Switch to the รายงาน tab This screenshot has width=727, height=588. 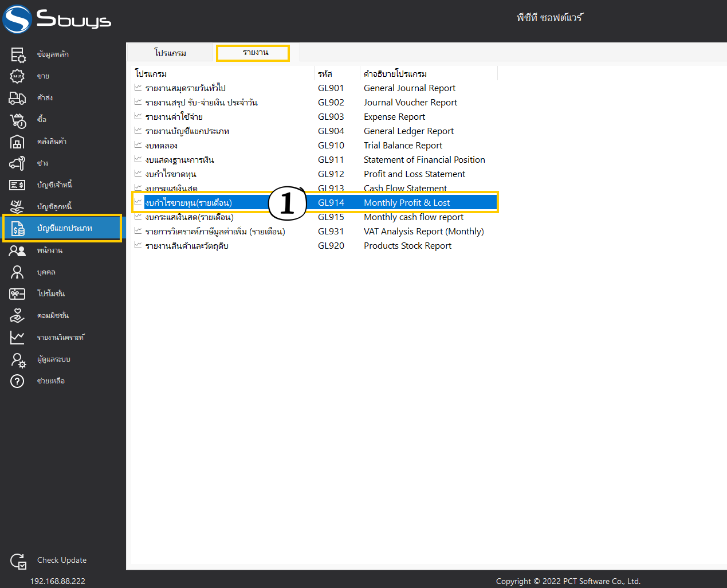253,53
